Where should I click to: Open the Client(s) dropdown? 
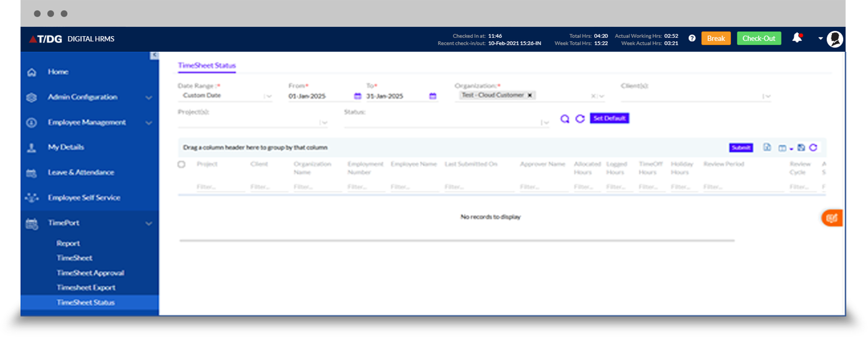(767, 96)
